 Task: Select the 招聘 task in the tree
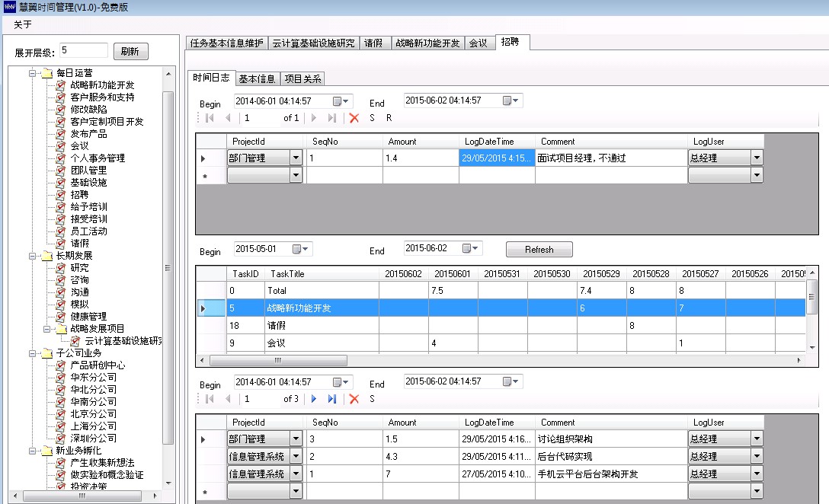(x=79, y=195)
